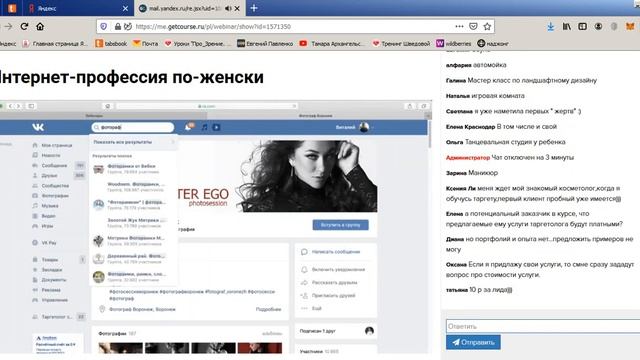Go to the browser home page icon

(x=40, y=27)
